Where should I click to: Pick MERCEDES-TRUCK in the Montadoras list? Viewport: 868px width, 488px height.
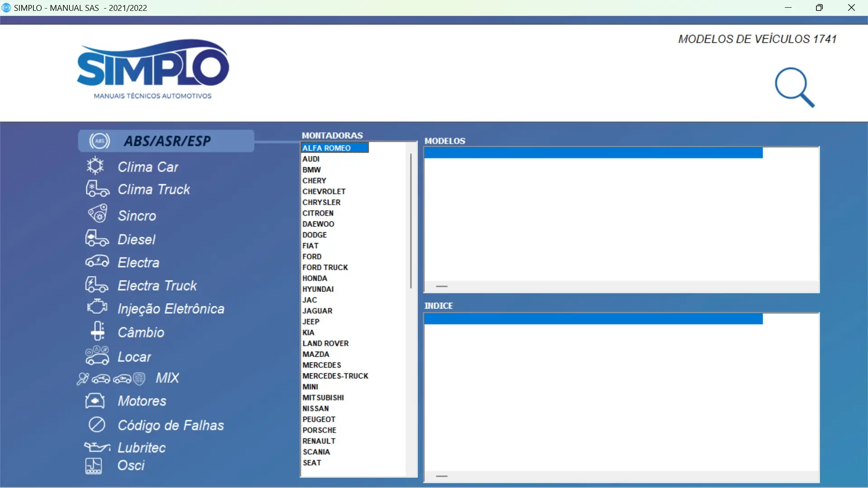point(335,376)
